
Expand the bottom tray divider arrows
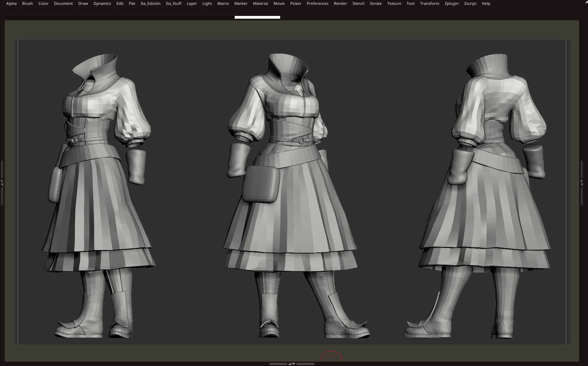[x=292, y=364]
